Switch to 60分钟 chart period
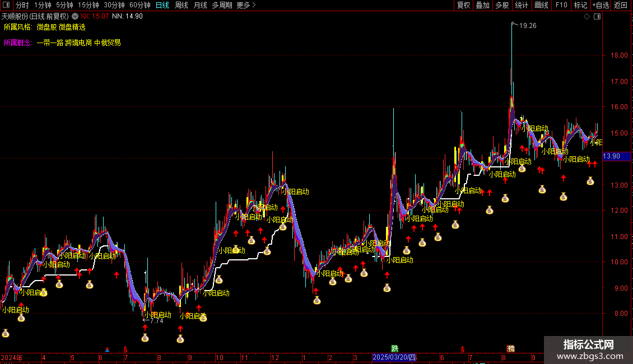This screenshot has height=364, width=633. 140,5
